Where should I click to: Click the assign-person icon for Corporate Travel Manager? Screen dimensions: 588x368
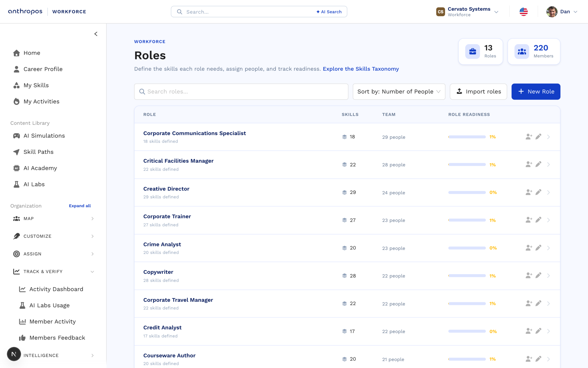pos(529,304)
